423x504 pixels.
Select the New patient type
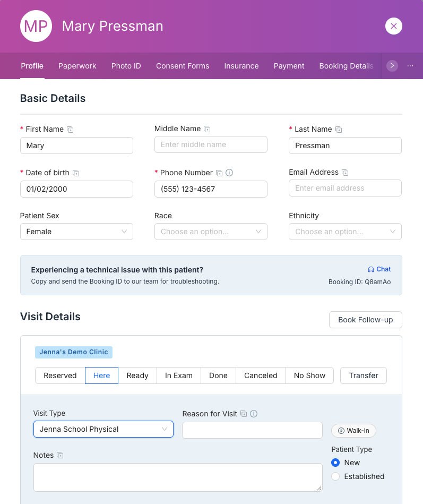tap(335, 463)
